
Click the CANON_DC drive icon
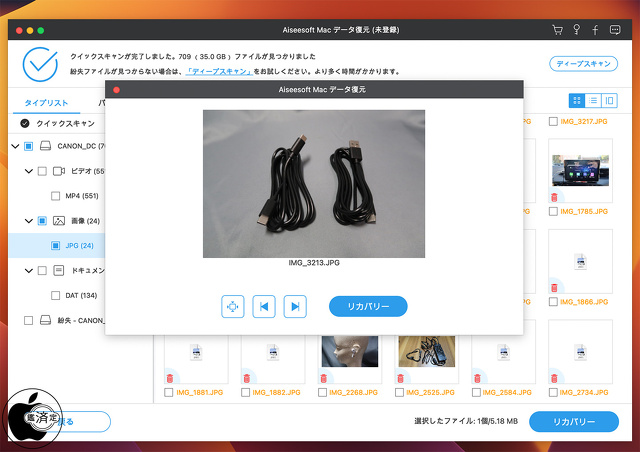(x=45, y=146)
